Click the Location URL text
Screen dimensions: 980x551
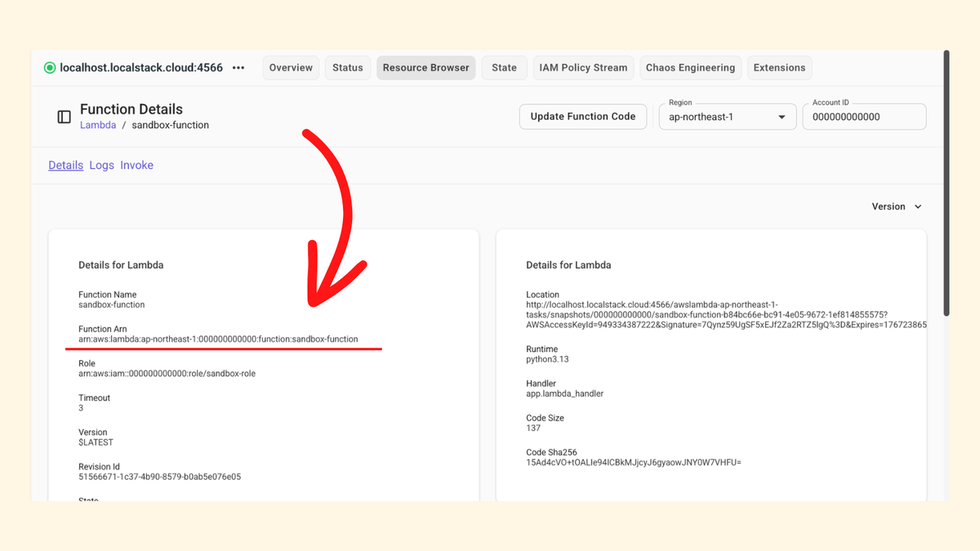click(x=726, y=314)
